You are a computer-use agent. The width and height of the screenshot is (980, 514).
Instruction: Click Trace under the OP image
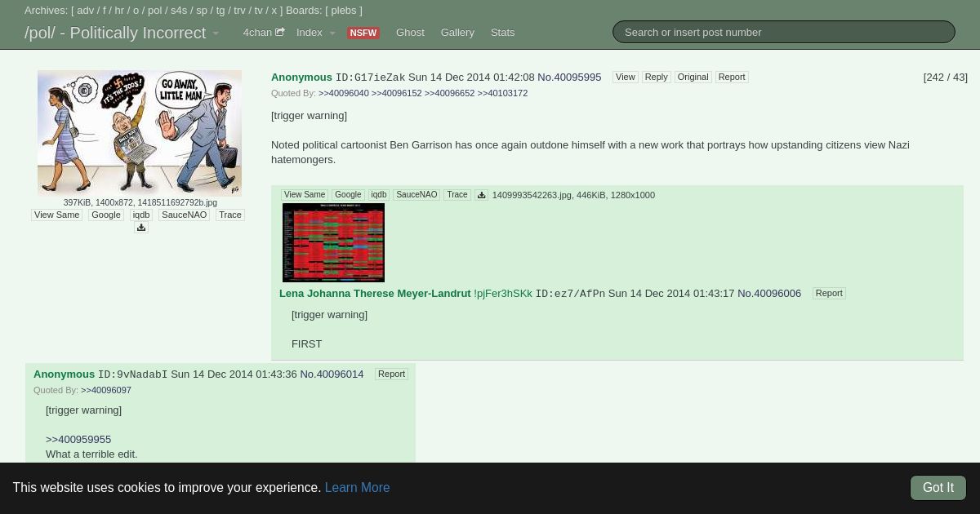point(230,215)
